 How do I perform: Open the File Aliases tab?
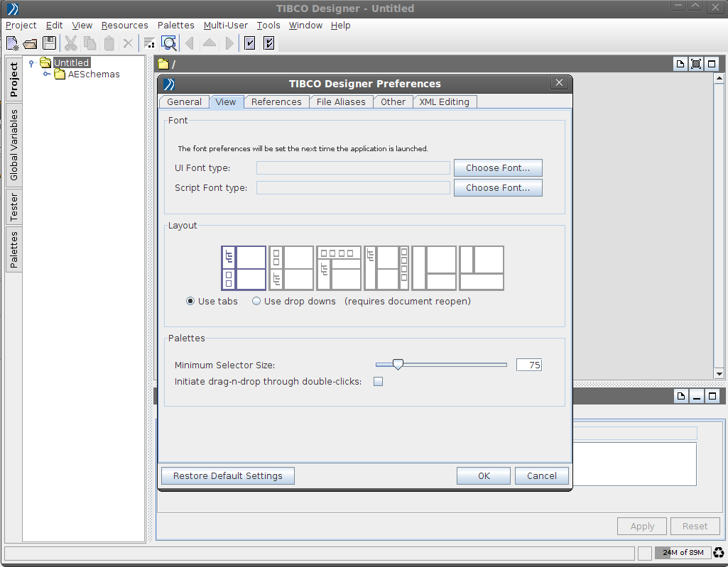(341, 101)
